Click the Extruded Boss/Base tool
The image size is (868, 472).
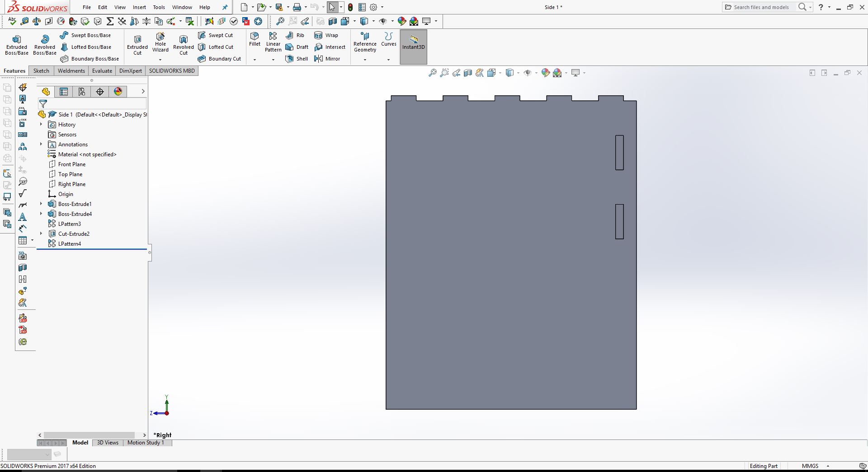click(17, 45)
